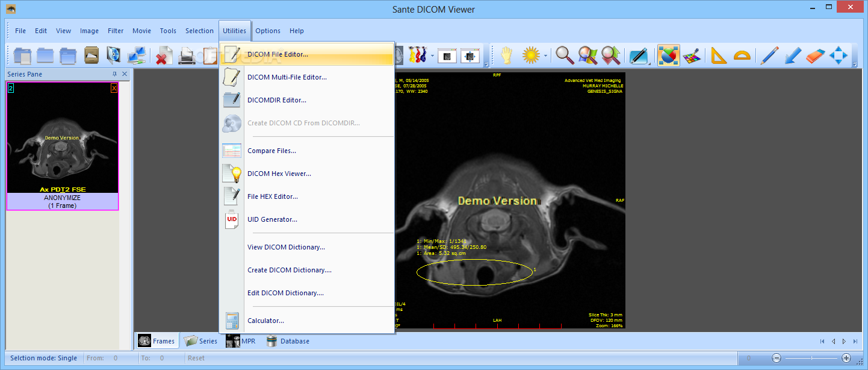Click the DICOM Hex Viewer lightbulb icon
Viewport: 868px width, 370px height.
click(232, 174)
